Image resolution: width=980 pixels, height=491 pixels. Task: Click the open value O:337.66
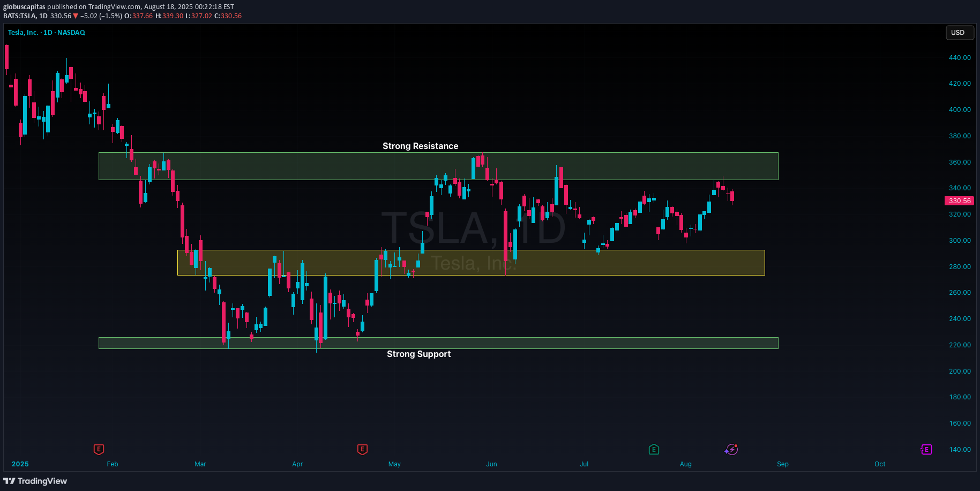pos(139,16)
